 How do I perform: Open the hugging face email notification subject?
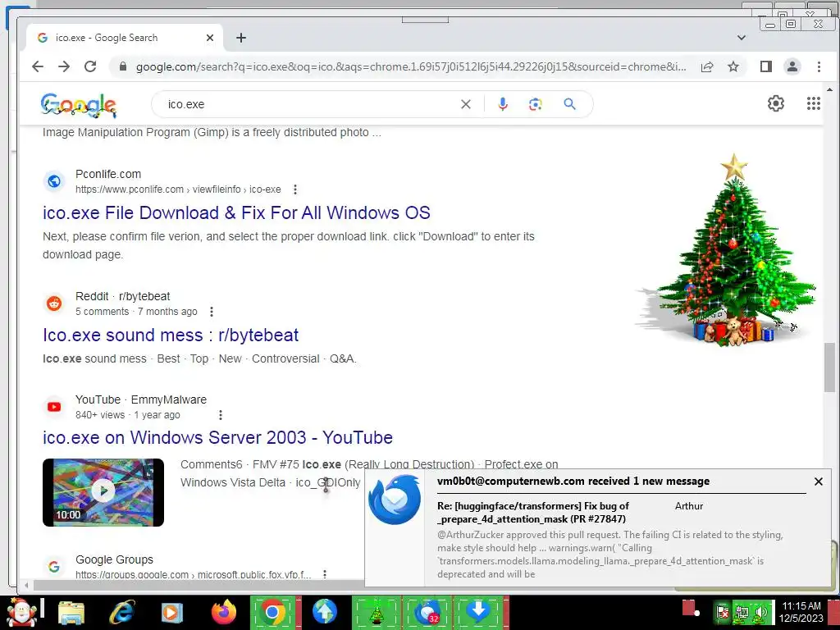[533, 512]
